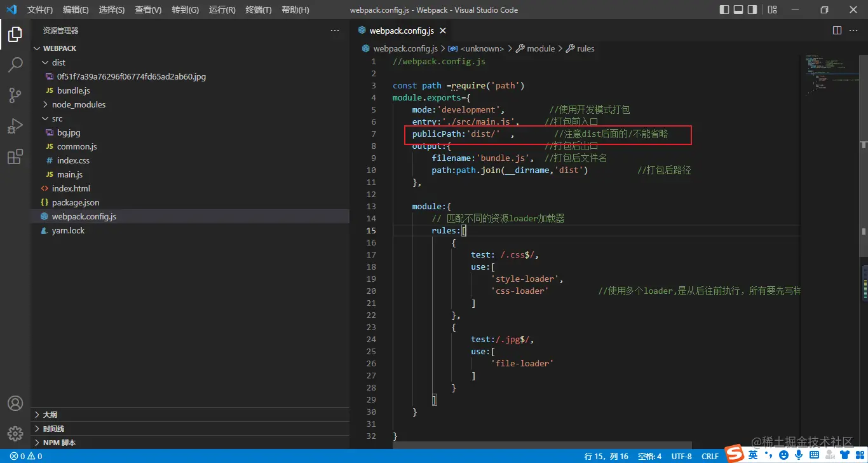Expand the node_modules folder
Viewport: 868px width, 463px height.
[x=78, y=104]
